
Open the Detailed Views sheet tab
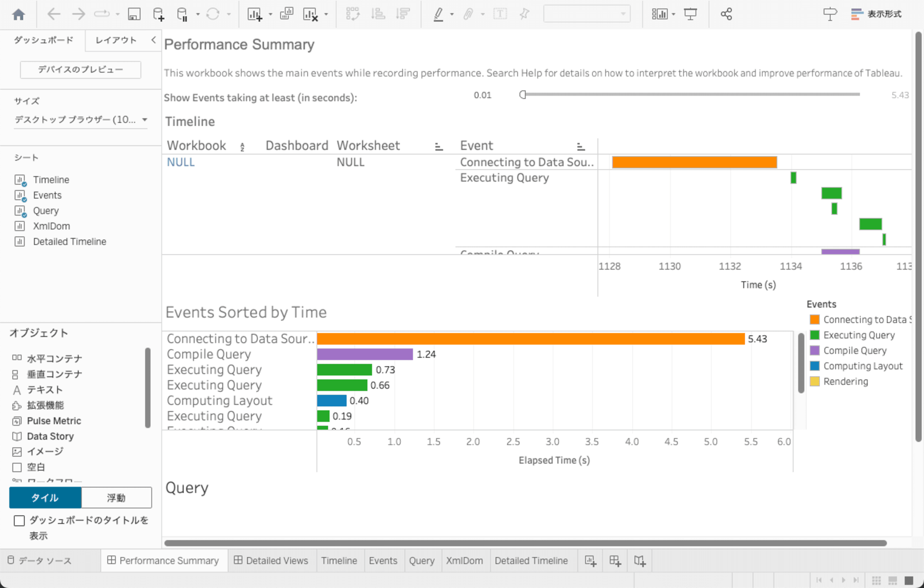coord(271,561)
